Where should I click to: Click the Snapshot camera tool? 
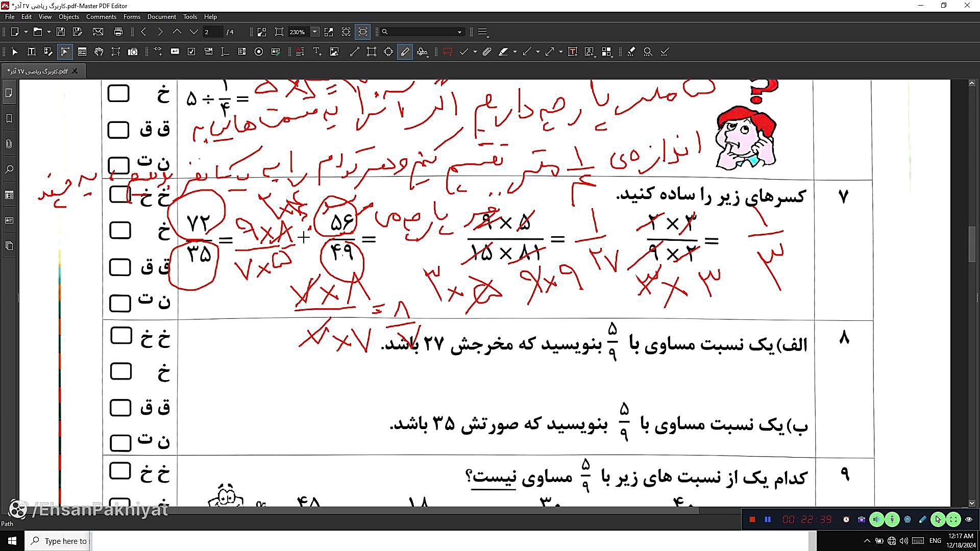point(133,52)
